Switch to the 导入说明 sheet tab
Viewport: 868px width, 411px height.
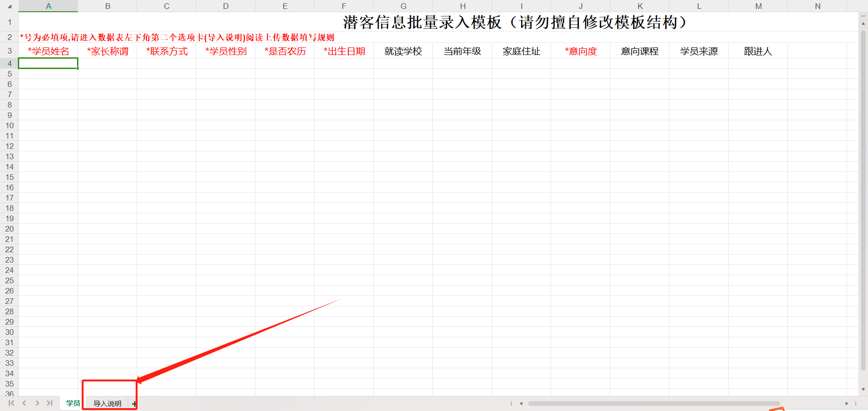click(107, 403)
